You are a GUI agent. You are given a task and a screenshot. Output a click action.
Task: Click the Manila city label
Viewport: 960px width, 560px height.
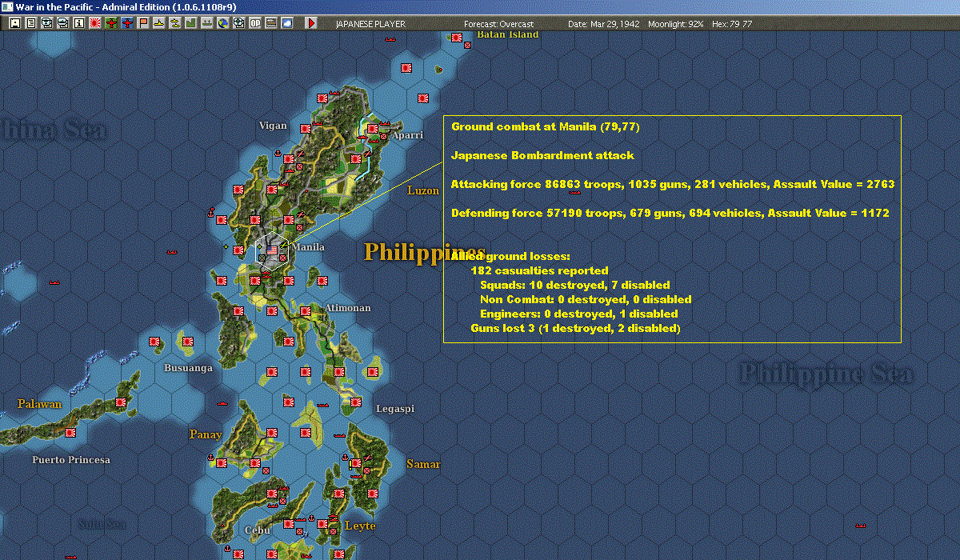307,247
